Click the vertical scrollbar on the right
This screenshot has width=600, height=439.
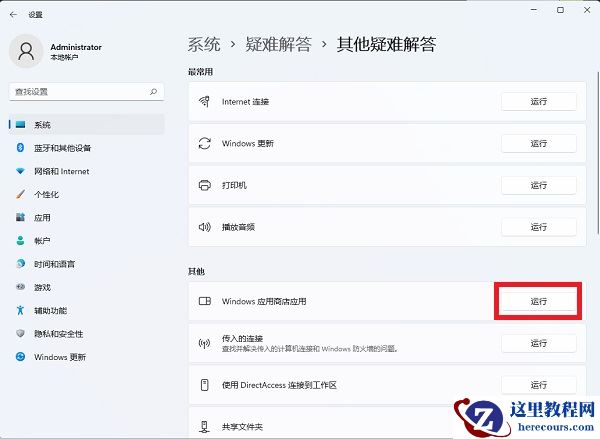click(x=598, y=152)
